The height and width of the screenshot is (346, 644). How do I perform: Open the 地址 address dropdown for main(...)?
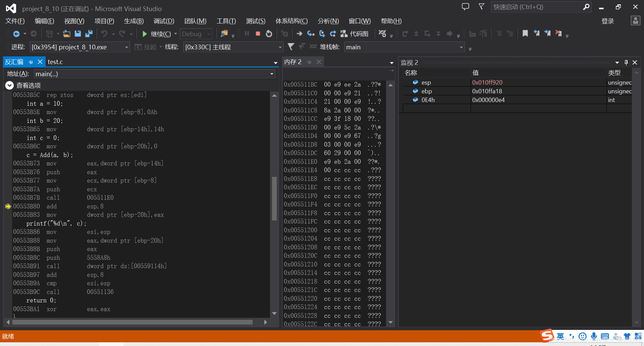(272, 74)
